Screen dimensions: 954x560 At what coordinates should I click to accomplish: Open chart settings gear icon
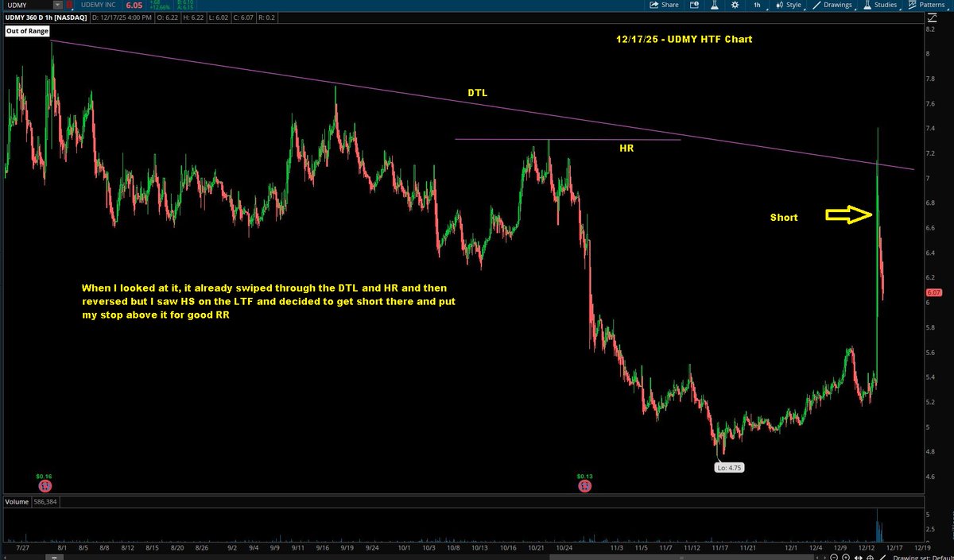735,5
